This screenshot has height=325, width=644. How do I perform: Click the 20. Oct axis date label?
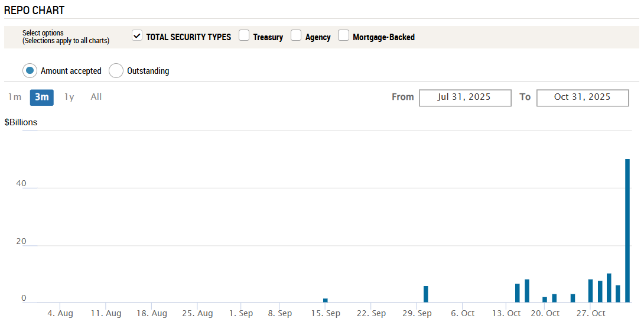coord(545,313)
